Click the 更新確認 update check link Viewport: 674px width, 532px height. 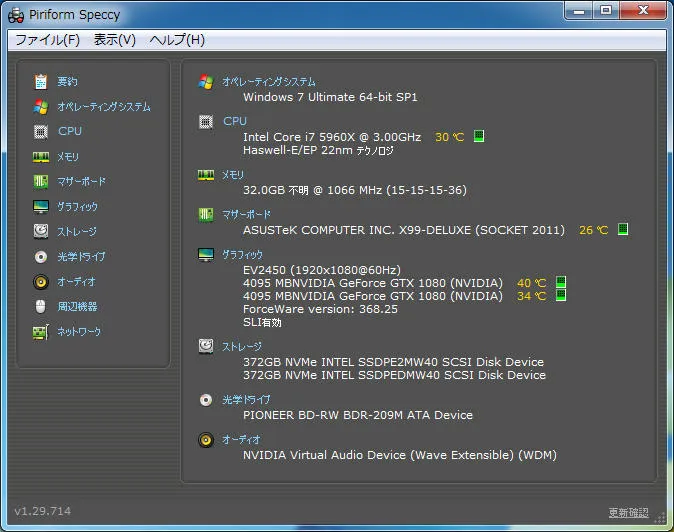(628, 512)
